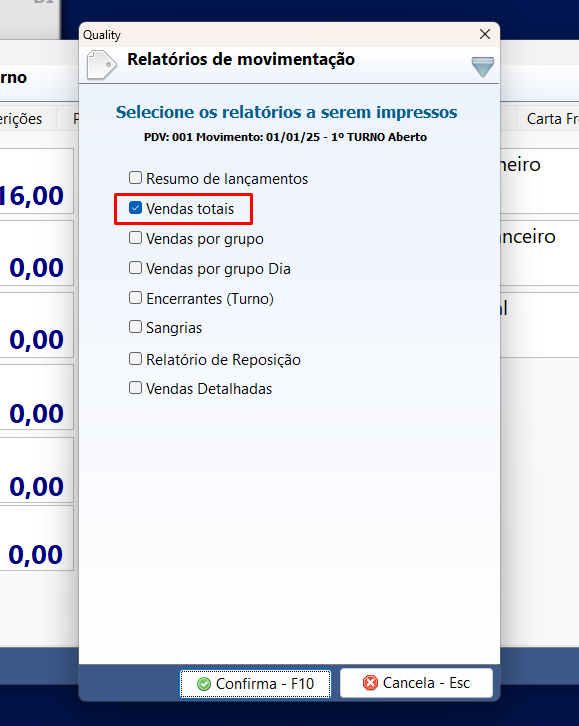The width and height of the screenshot is (579, 726).
Task: Click the 16,00 value in background window
Action: tap(31, 195)
